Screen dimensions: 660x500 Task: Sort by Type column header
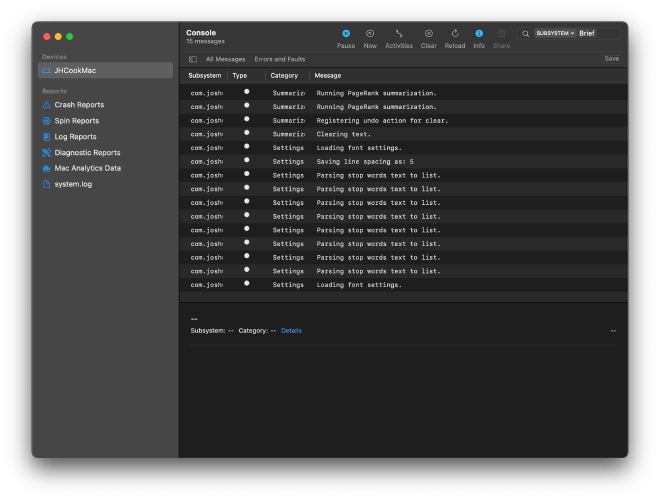click(240, 76)
